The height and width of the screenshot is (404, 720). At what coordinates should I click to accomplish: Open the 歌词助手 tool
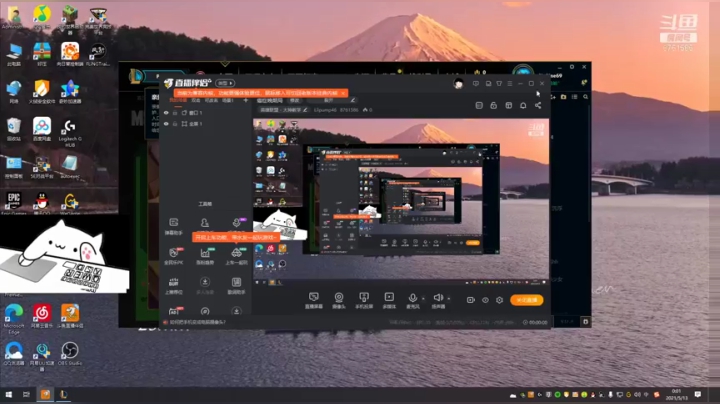pyautogui.click(x=236, y=285)
